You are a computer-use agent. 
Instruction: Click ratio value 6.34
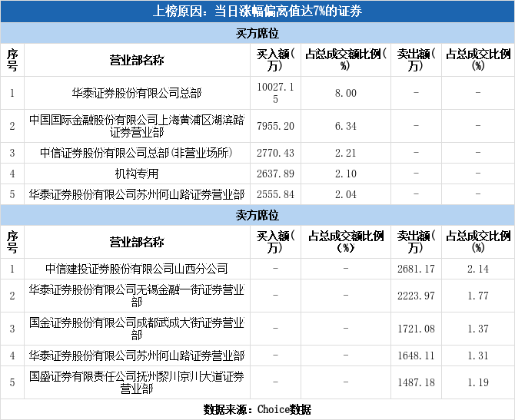click(346, 126)
